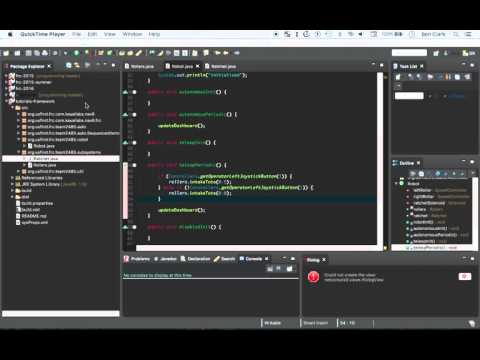This screenshot has height=360, width=480.
Task: Click first console toolbar icon
Action: pyautogui.click(x=270, y=268)
